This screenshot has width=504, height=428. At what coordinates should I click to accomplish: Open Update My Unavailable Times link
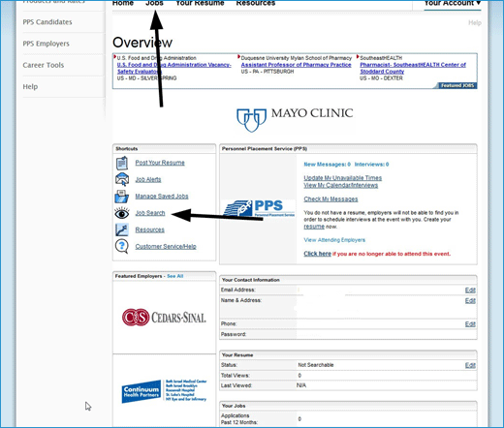(x=342, y=178)
